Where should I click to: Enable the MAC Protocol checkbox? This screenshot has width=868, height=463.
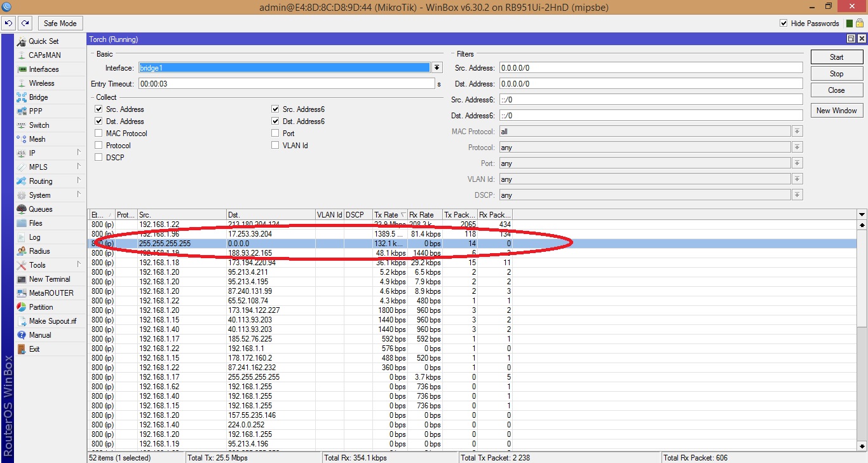[x=98, y=134]
